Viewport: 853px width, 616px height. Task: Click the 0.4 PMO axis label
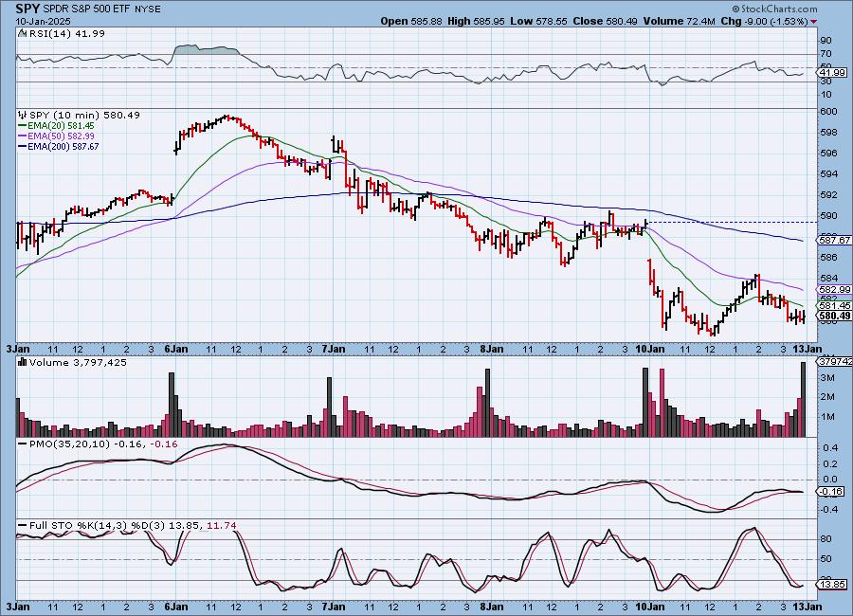coord(830,448)
